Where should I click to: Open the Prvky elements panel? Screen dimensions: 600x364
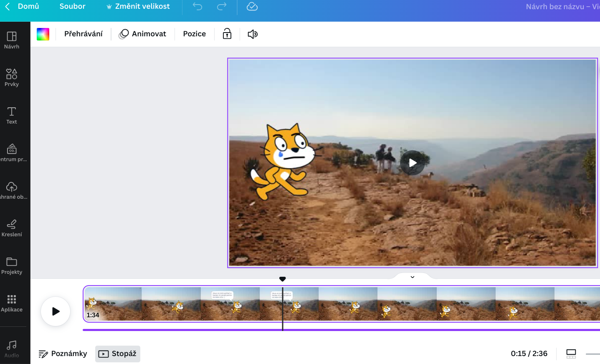12,78
